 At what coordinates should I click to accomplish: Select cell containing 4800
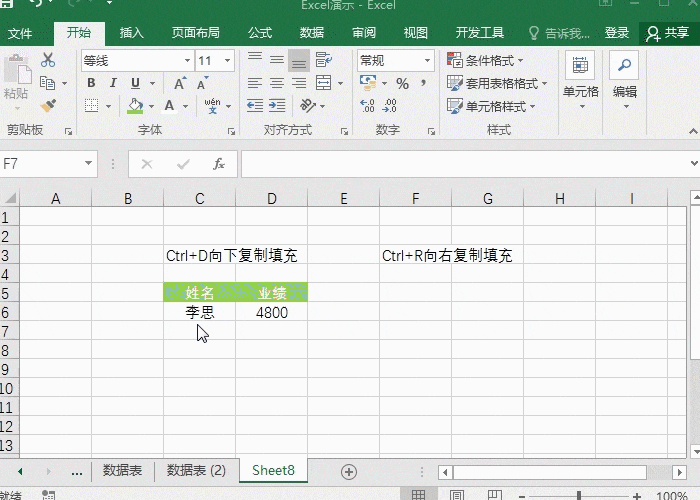271,312
